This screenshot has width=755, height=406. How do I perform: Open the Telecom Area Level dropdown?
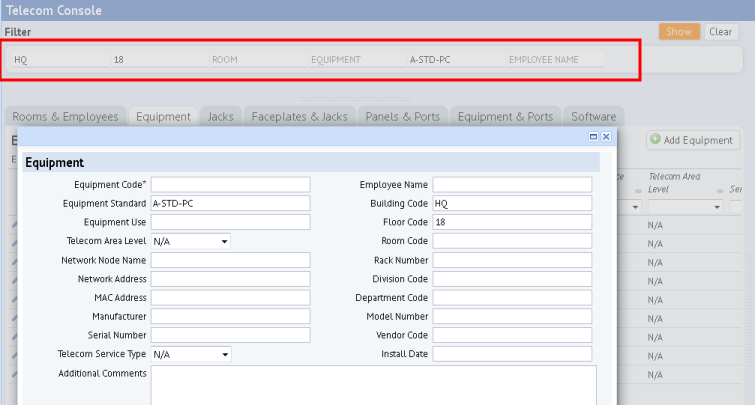click(x=191, y=241)
